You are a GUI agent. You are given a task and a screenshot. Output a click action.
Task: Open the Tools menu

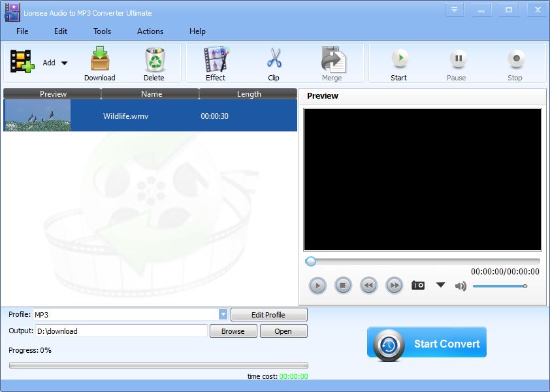click(102, 31)
